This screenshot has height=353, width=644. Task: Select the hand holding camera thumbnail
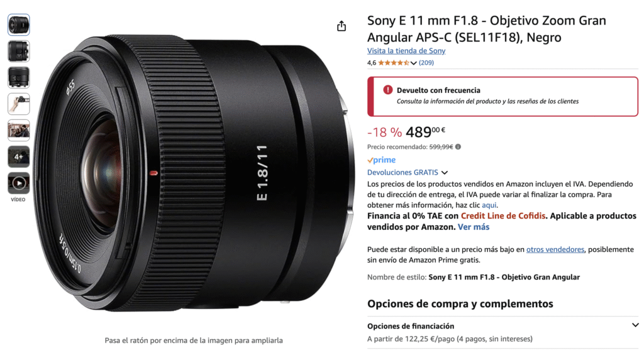18,104
